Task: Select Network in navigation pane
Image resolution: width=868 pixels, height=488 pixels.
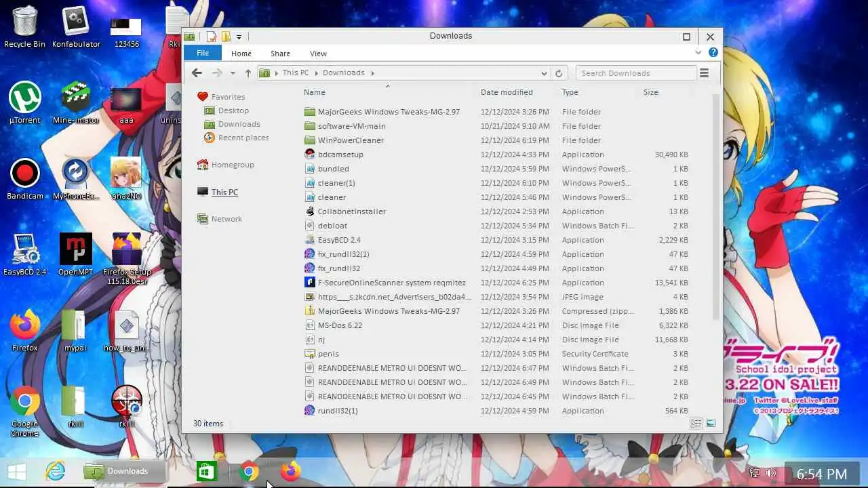Action: [x=220, y=219]
